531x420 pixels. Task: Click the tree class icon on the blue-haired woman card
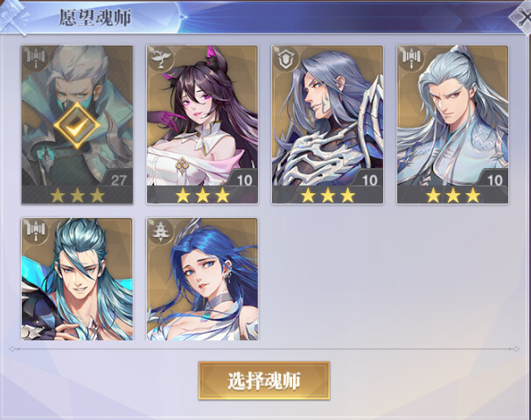[x=160, y=231]
